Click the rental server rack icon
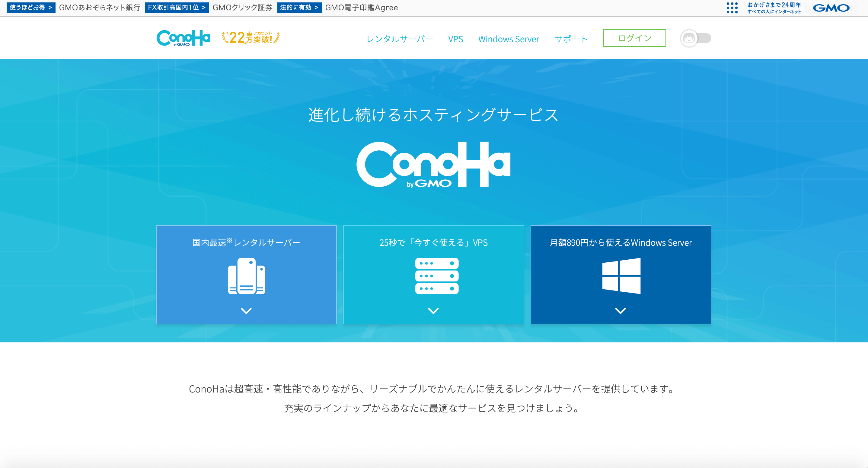868x468 pixels. 247,276
